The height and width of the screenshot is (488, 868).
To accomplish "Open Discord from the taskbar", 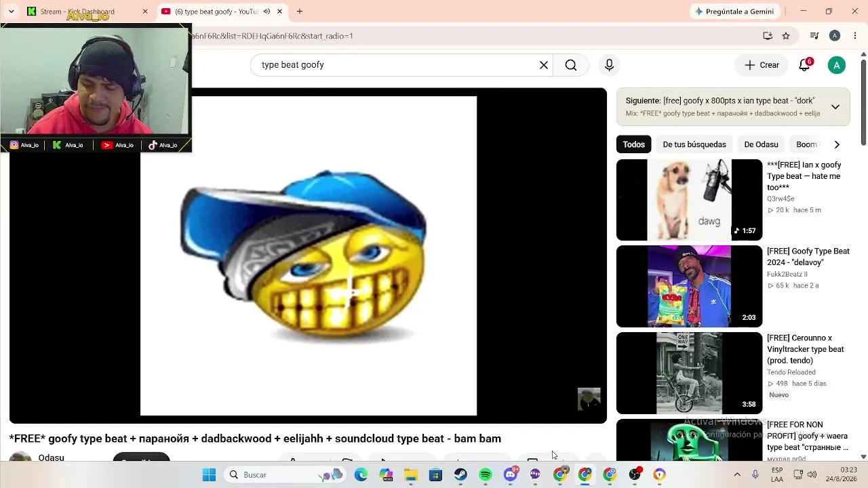I will (x=511, y=475).
